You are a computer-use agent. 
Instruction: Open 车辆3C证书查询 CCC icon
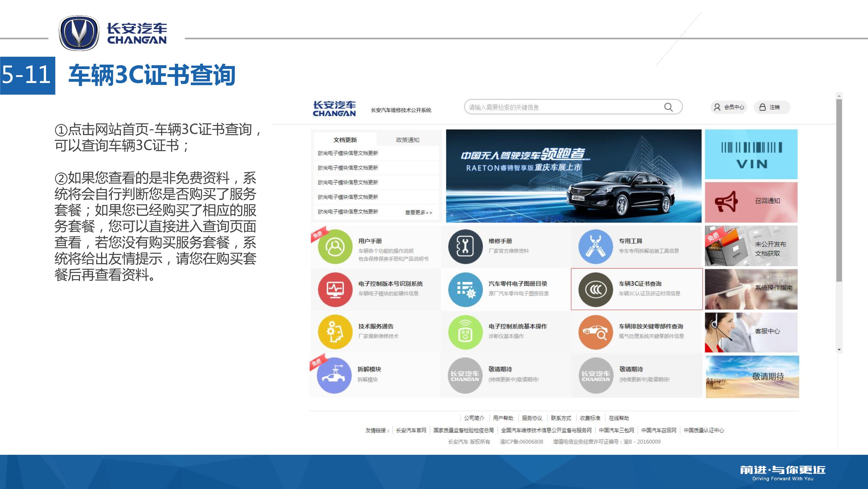[595, 289]
